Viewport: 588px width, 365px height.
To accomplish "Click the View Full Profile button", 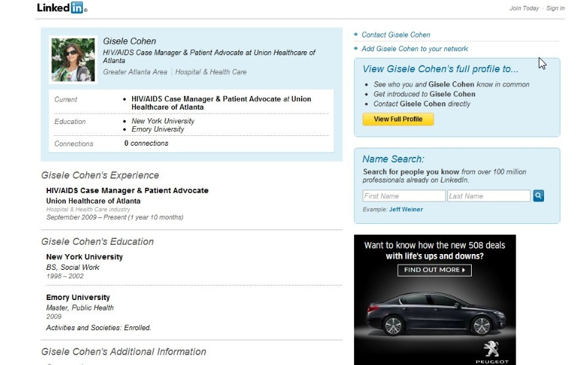I will pyautogui.click(x=398, y=119).
